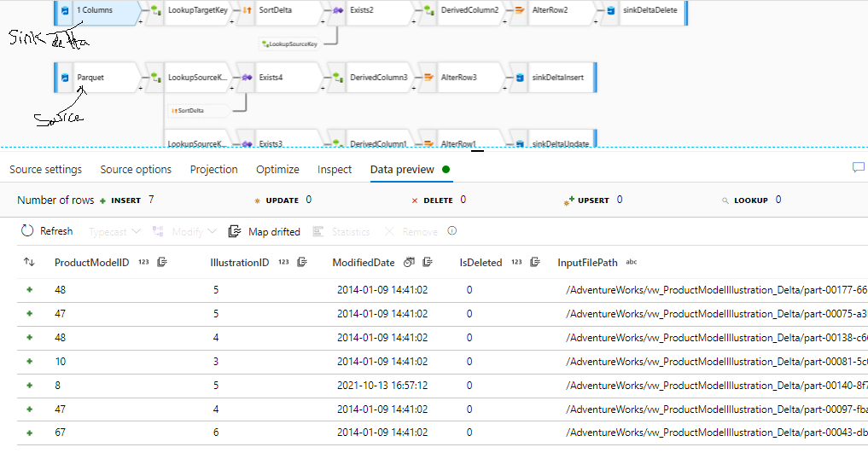
Task: Select the Parquet source node
Action: coord(100,78)
